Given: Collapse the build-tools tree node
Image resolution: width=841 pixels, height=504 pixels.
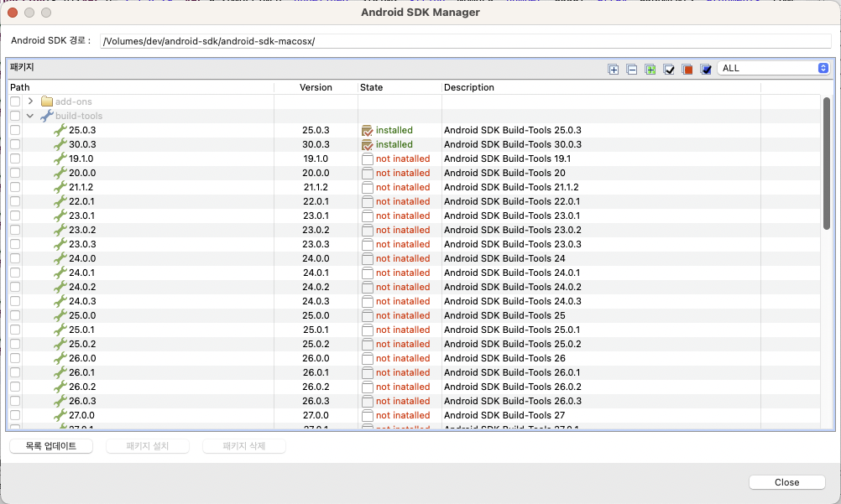Looking at the screenshot, I should pos(30,116).
